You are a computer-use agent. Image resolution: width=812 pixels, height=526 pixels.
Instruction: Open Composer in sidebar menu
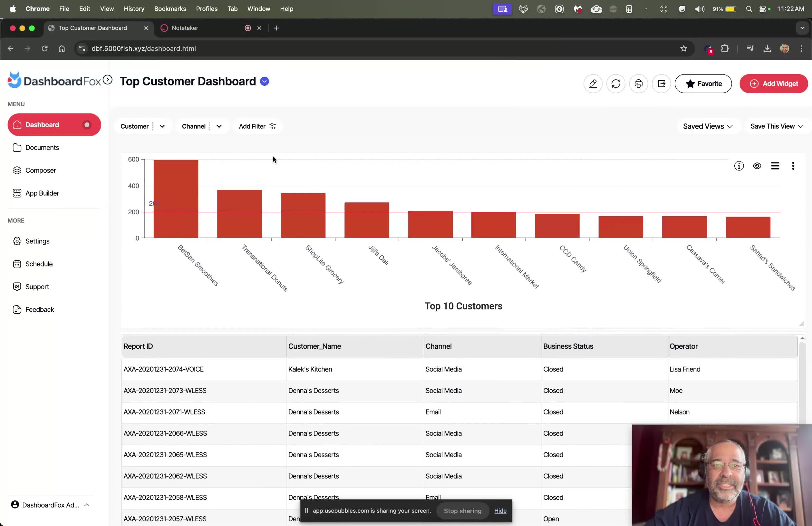tap(40, 170)
